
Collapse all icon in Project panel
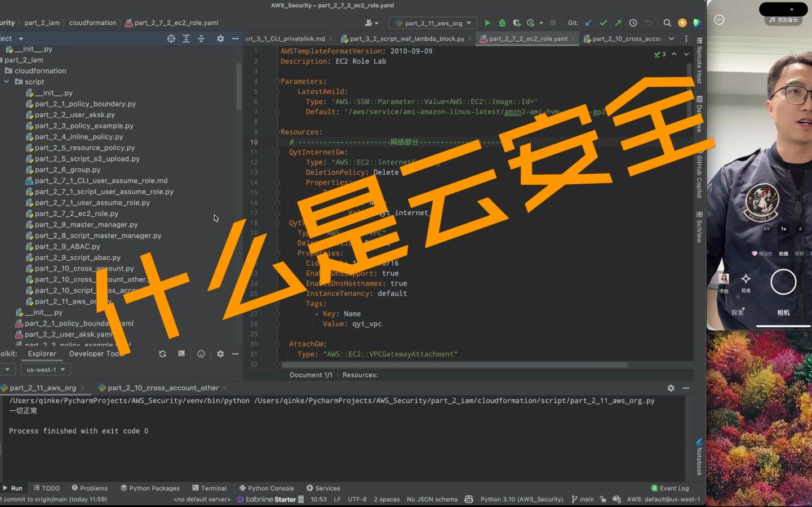201,38
